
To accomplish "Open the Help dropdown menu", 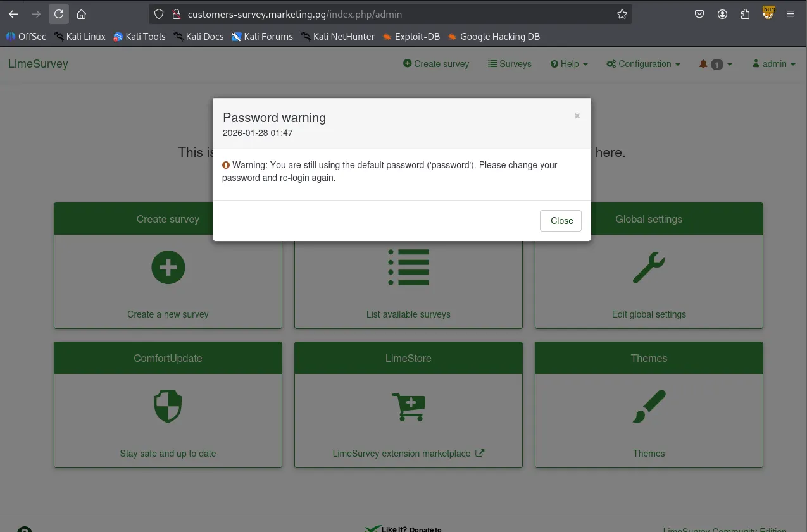I will pos(569,64).
